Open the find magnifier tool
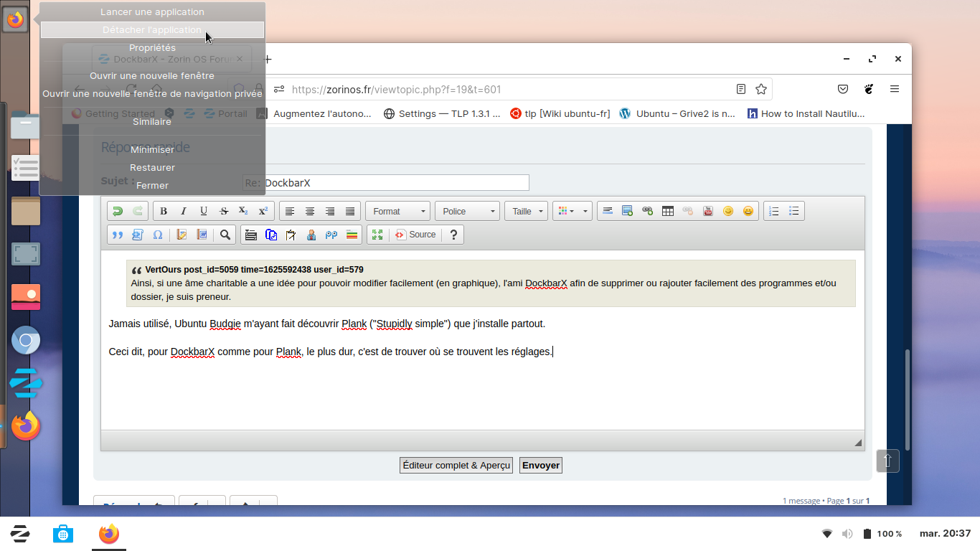 (225, 235)
